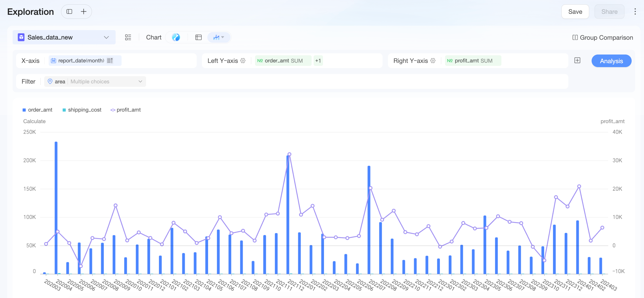Toggle order_amt series in the legend
The height and width of the screenshot is (298, 644).
[x=38, y=110]
